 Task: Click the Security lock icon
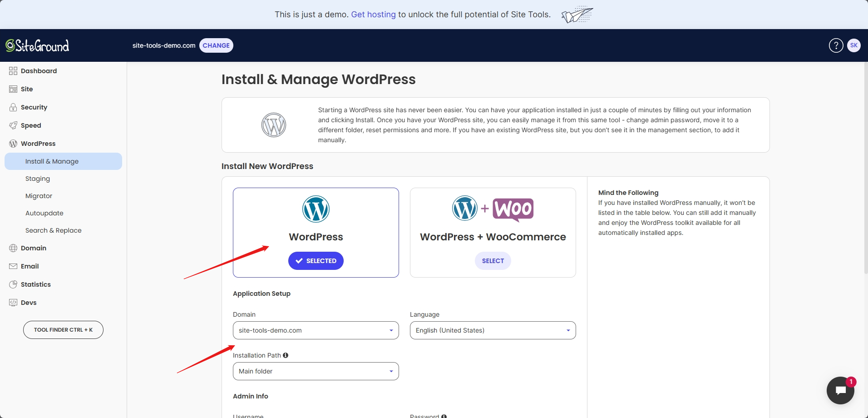13,107
